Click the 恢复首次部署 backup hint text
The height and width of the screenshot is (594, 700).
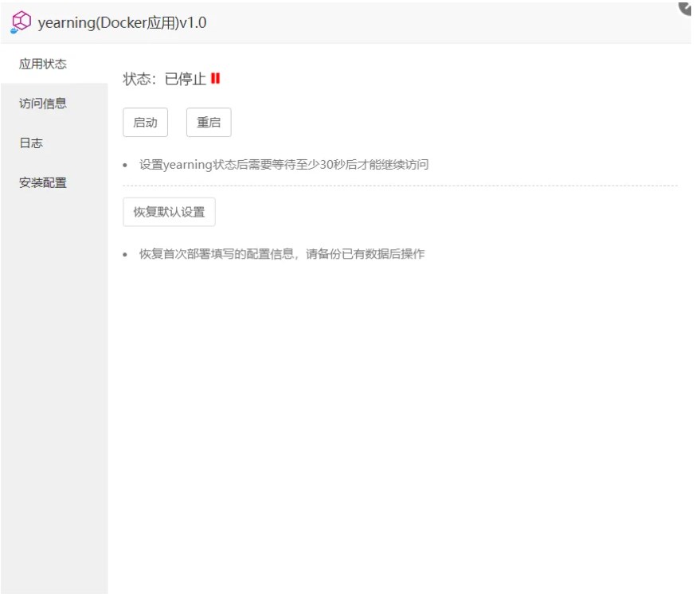(282, 254)
